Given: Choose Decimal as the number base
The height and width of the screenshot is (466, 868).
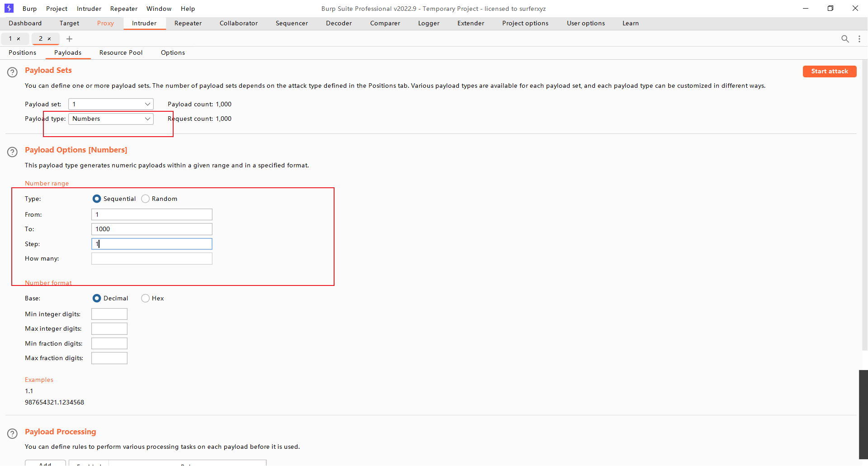Looking at the screenshot, I should pyautogui.click(x=97, y=298).
